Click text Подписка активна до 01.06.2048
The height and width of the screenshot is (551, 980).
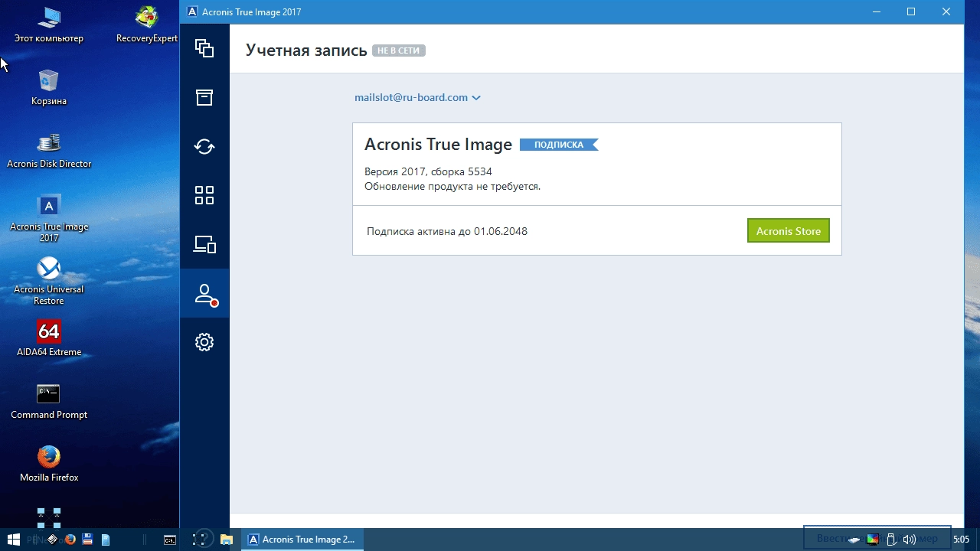coord(447,231)
